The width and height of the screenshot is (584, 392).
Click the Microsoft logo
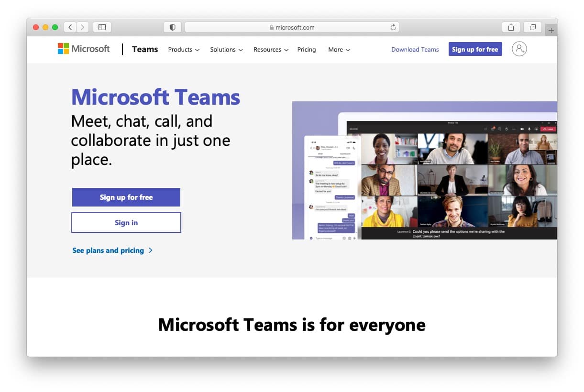83,49
